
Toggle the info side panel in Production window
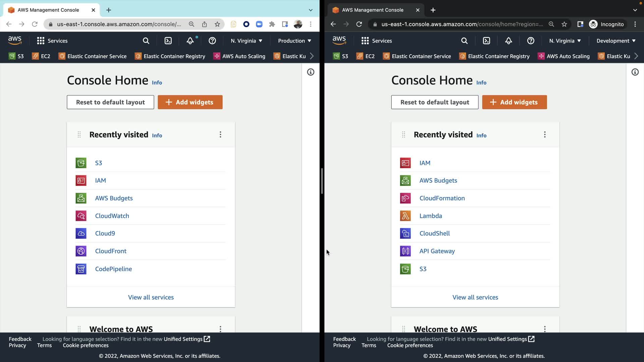point(311,72)
